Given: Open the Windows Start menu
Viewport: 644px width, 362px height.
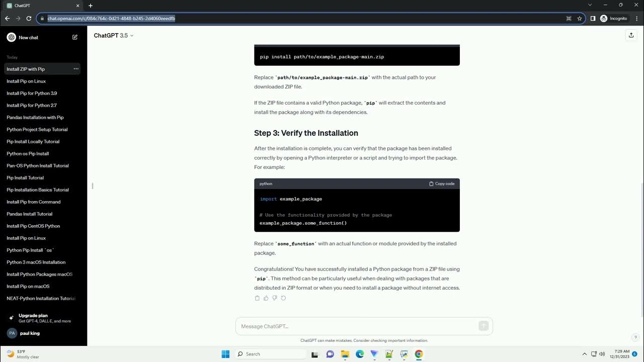Looking at the screenshot, I should click(x=225, y=354).
